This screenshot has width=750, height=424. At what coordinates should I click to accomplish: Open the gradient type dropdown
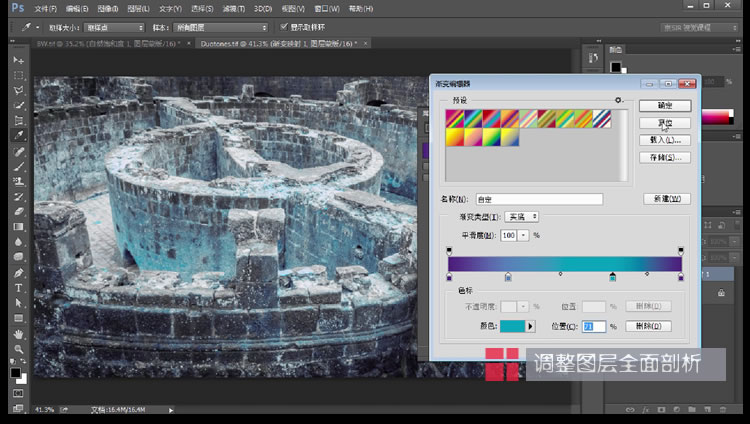point(521,217)
